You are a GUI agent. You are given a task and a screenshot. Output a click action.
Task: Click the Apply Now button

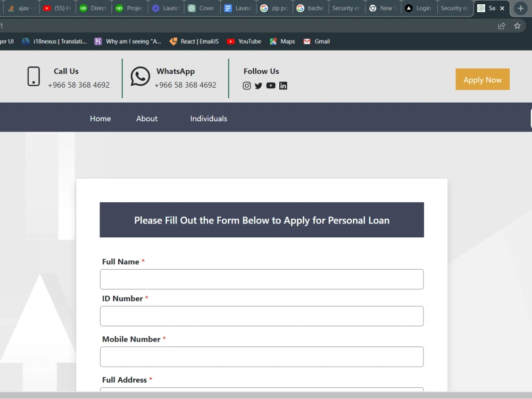(483, 79)
